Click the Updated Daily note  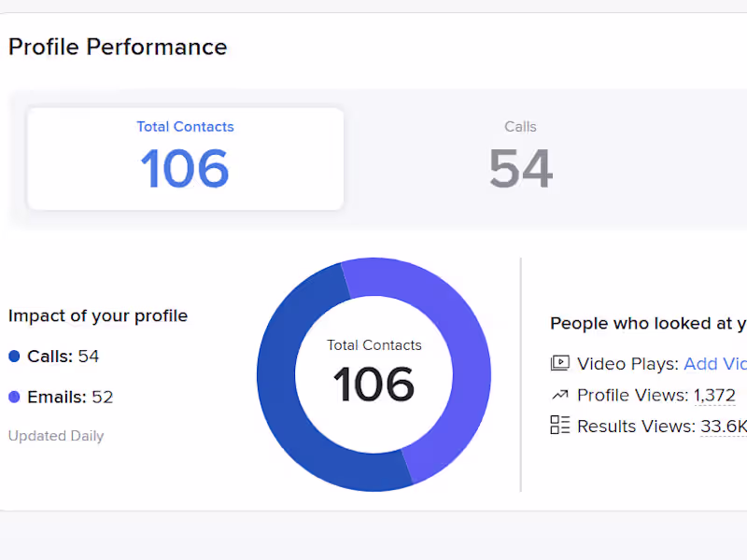pyautogui.click(x=56, y=436)
